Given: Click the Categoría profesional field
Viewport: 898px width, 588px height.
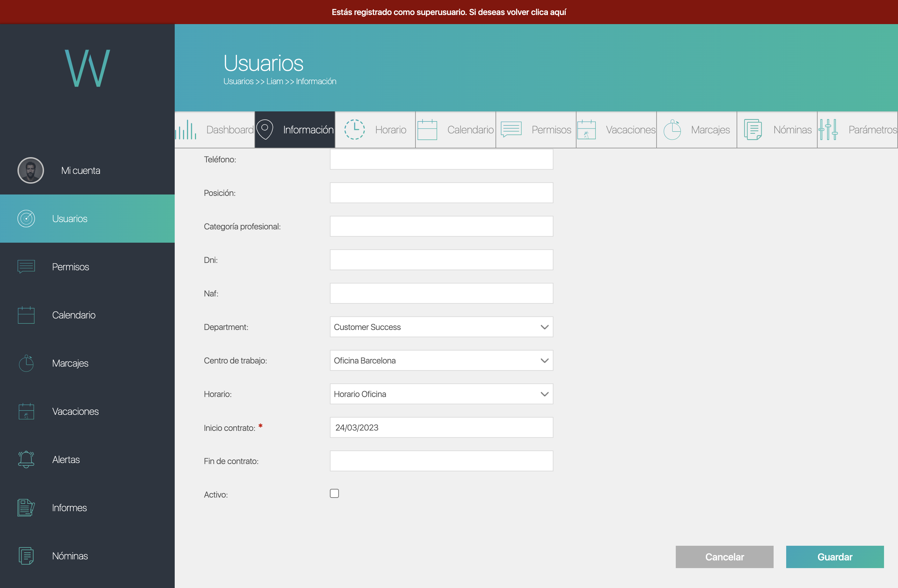Looking at the screenshot, I should tap(441, 226).
